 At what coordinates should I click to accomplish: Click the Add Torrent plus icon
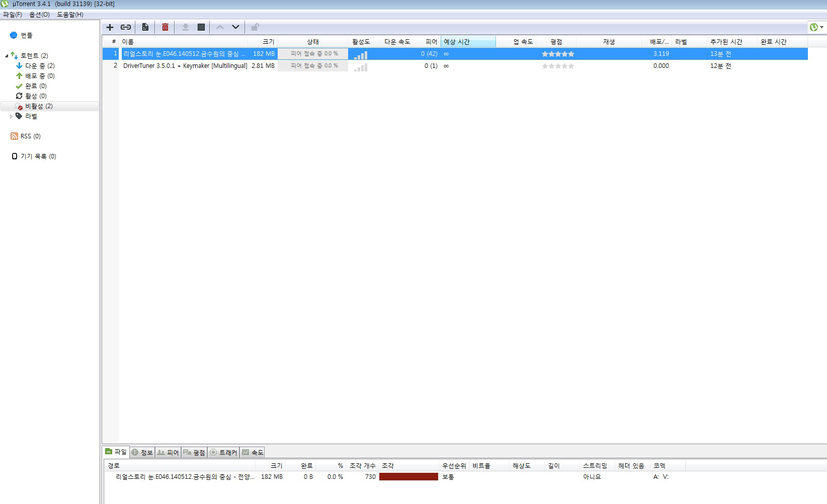click(x=110, y=27)
